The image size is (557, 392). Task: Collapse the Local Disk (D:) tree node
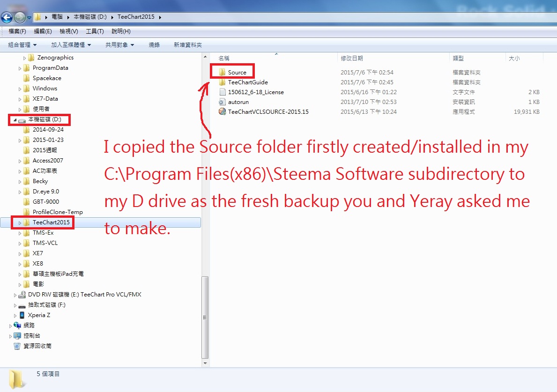(15, 120)
